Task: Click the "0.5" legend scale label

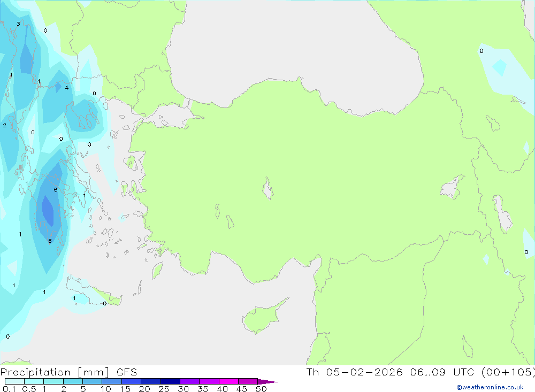Action: tap(29, 389)
